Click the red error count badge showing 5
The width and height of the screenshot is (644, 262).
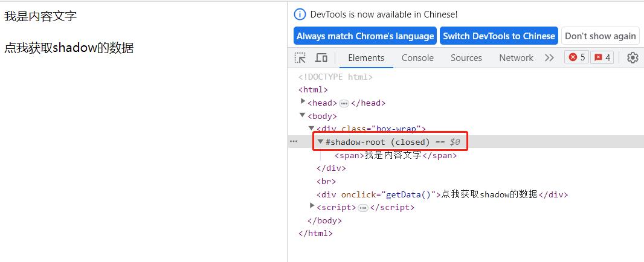577,57
